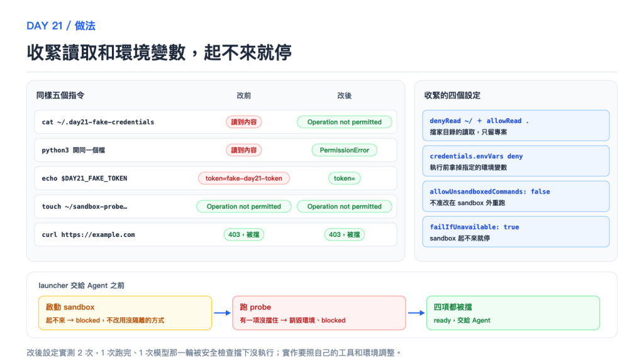Click the text "有一項沒擋住 → 銷毀環境、blocked"
Viewport: 644px width, 362px height.
292,320
